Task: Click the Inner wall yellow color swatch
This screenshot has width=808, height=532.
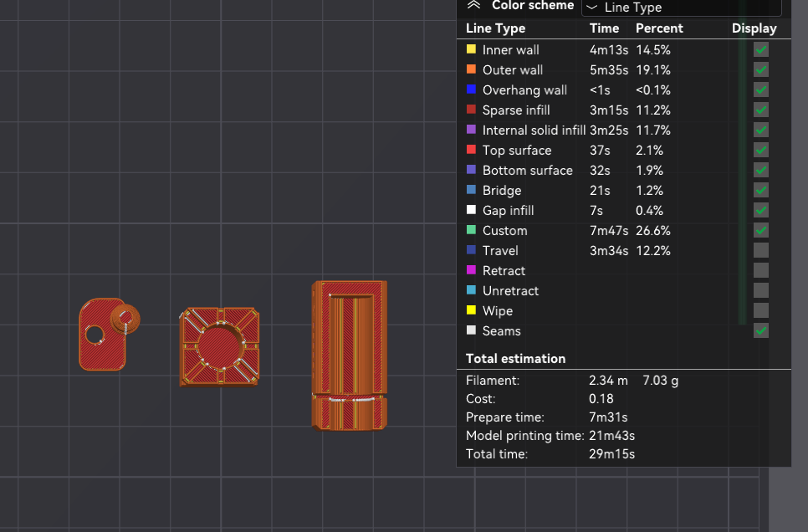Action: (471, 49)
